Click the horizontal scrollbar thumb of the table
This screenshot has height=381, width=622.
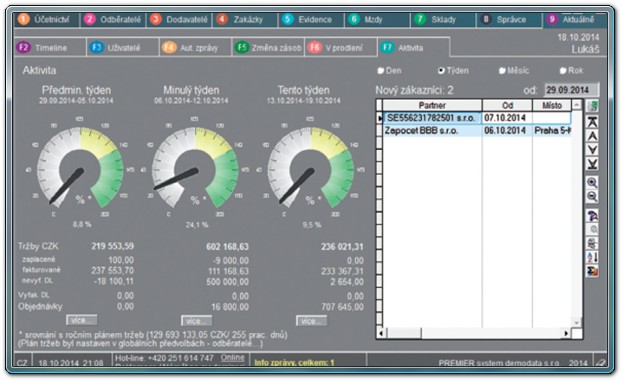pyautogui.click(x=403, y=333)
